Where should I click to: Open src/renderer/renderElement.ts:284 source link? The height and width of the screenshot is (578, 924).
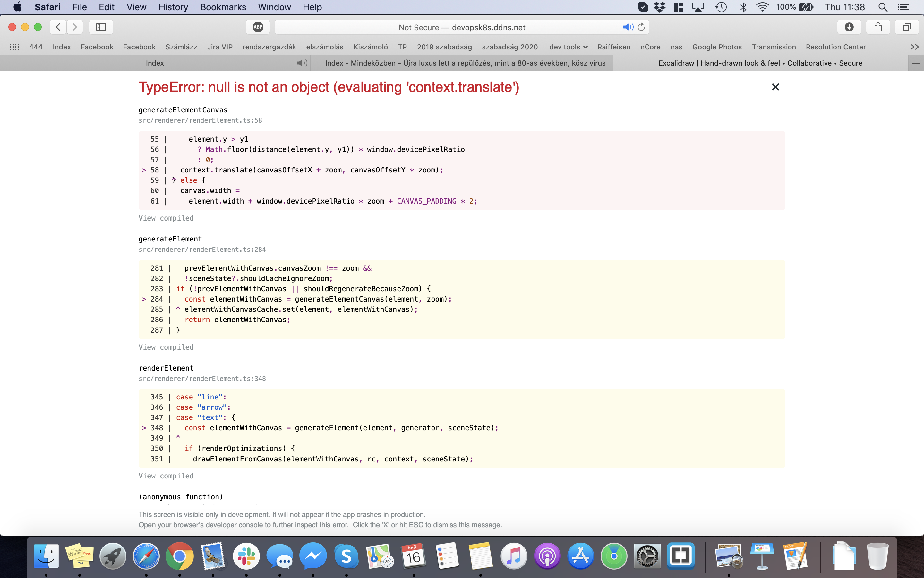[202, 250]
